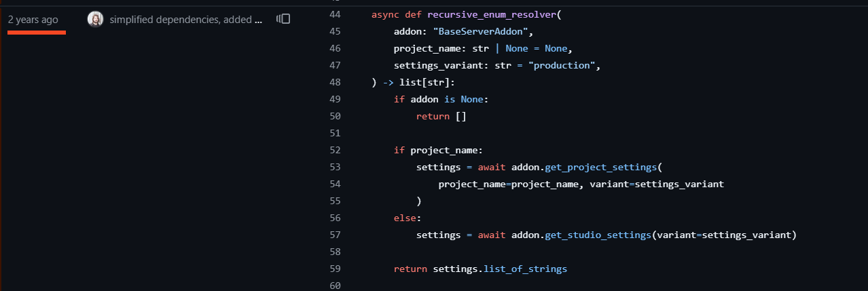
Task: Click the get_project_settings method call
Action: tap(602, 167)
